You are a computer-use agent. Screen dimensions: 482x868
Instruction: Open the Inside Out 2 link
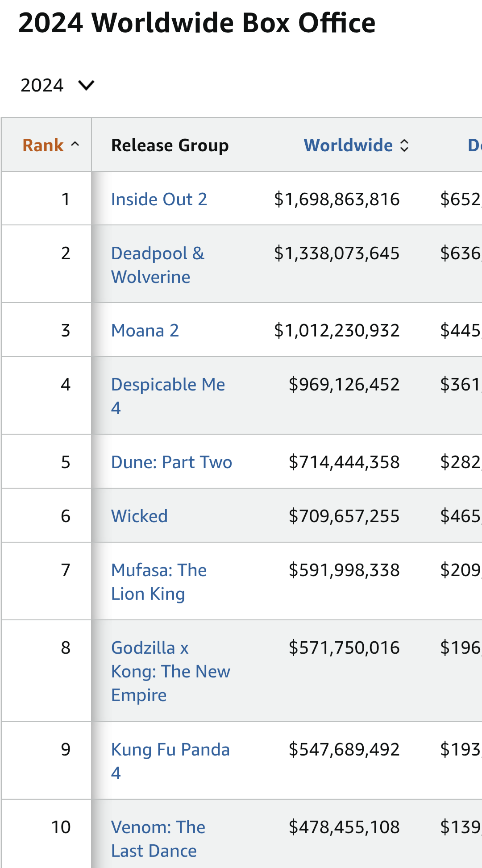[159, 199]
